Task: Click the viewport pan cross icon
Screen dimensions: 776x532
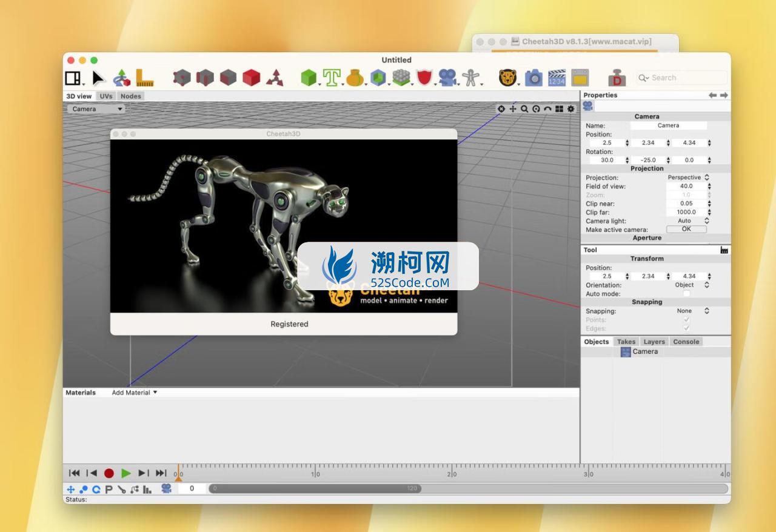Action: point(513,109)
